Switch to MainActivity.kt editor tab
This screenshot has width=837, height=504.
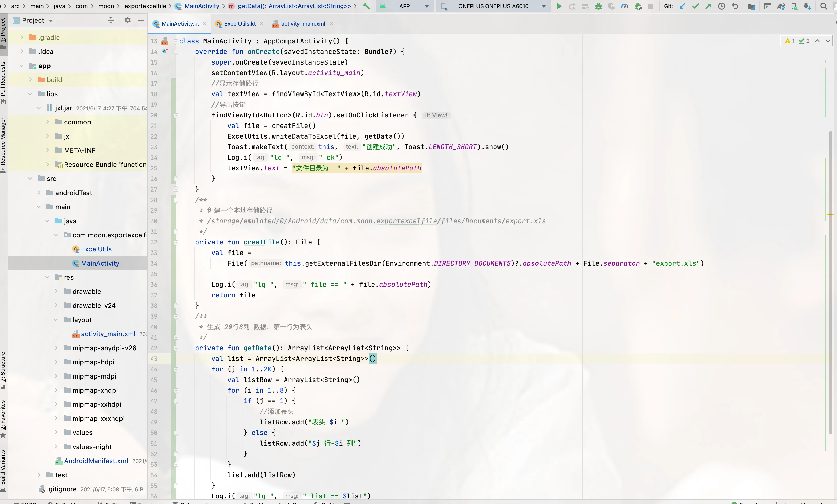point(180,24)
